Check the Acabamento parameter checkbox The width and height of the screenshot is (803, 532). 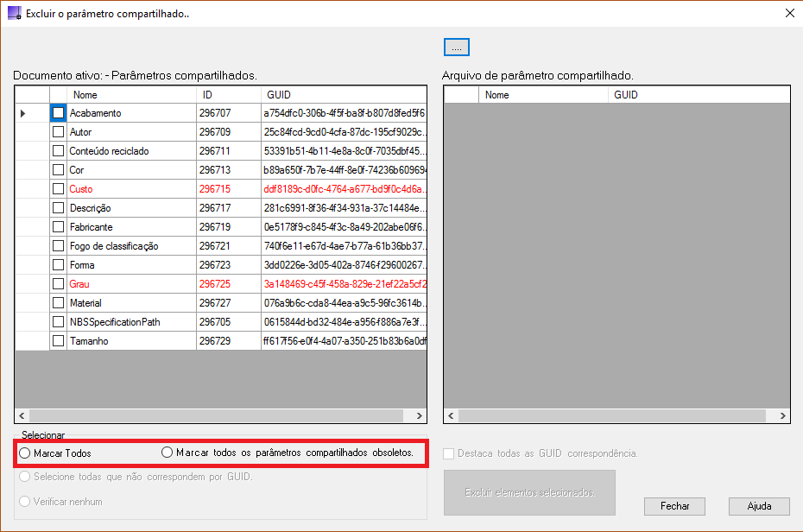[59, 112]
